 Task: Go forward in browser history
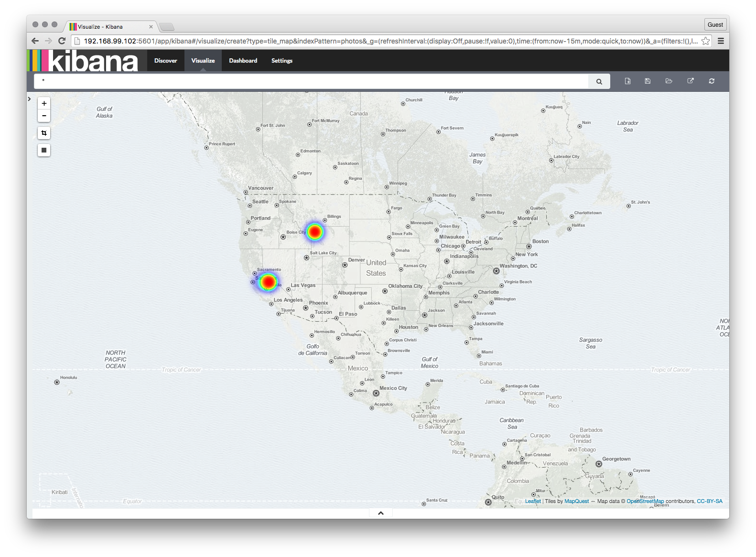[48, 41]
